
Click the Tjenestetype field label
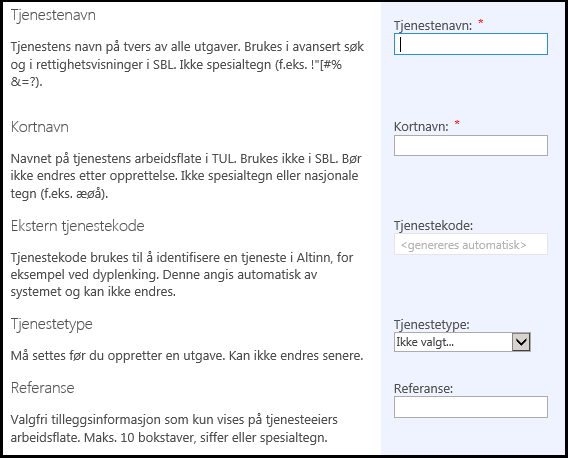pos(431,324)
